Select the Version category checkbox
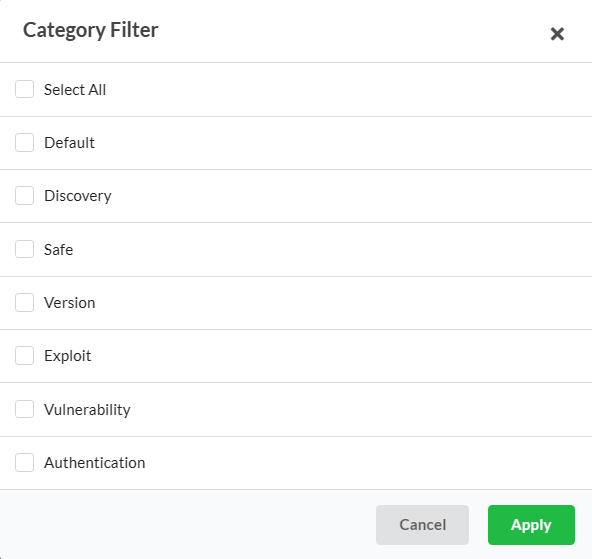Image resolution: width=592 pixels, height=559 pixels. pyautogui.click(x=25, y=302)
